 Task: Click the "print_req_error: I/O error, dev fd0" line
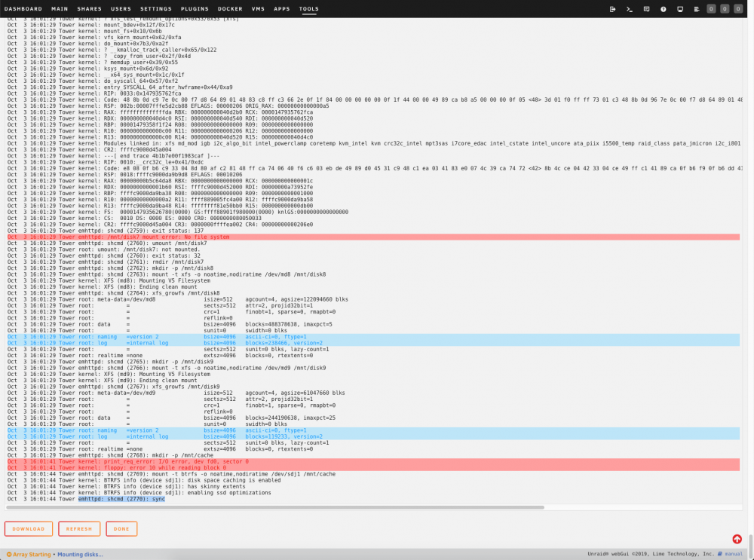coord(373,461)
